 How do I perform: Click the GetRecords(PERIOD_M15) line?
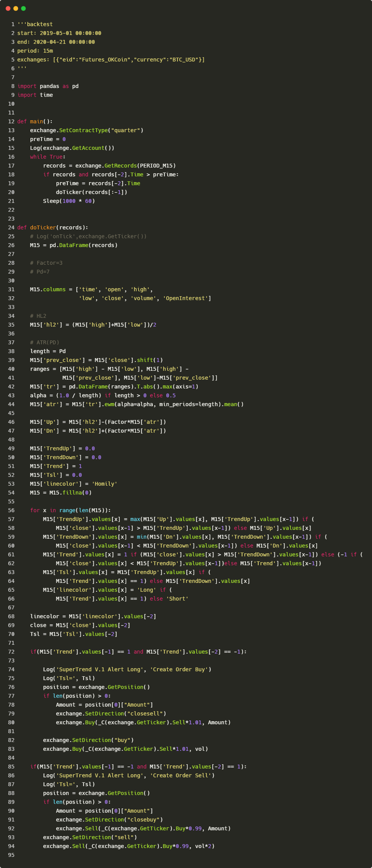109,166
